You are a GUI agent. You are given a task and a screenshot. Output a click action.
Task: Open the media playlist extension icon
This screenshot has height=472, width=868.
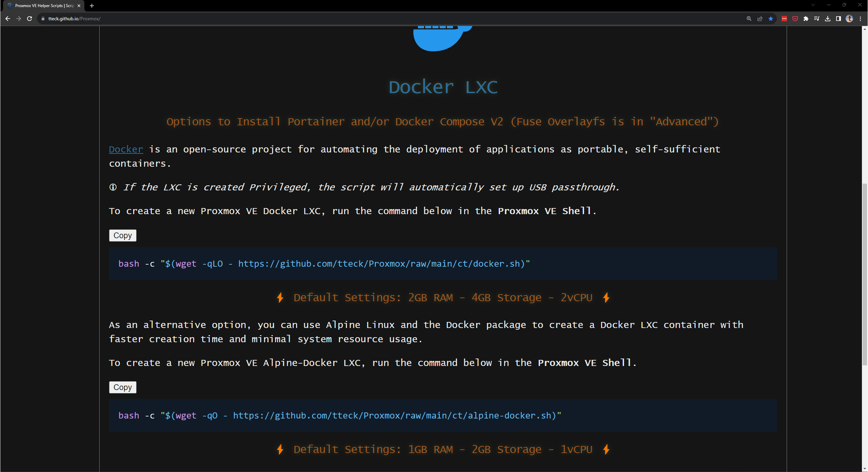point(817,19)
